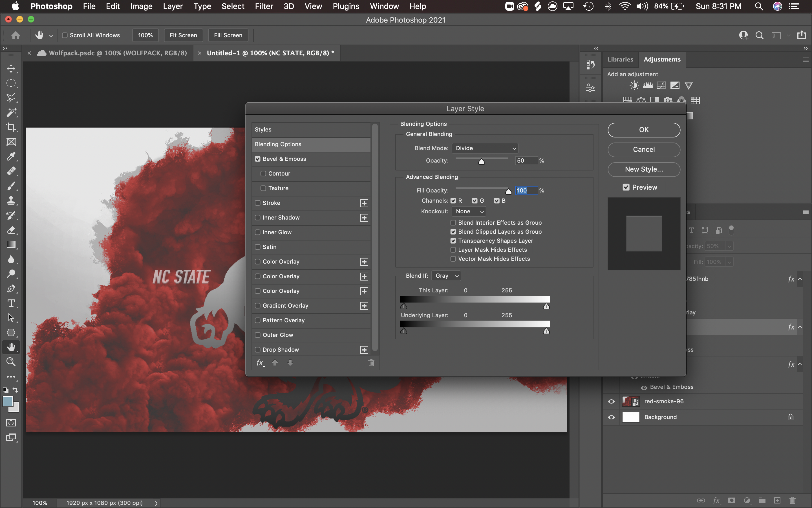
Task: Click Cancel in Layer Style dialog
Action: (644, 150)
